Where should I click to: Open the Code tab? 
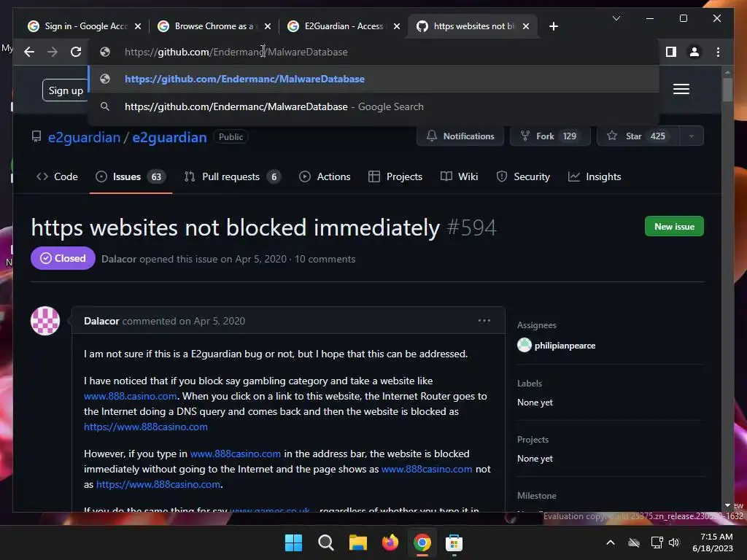click(x=57, y=176)
